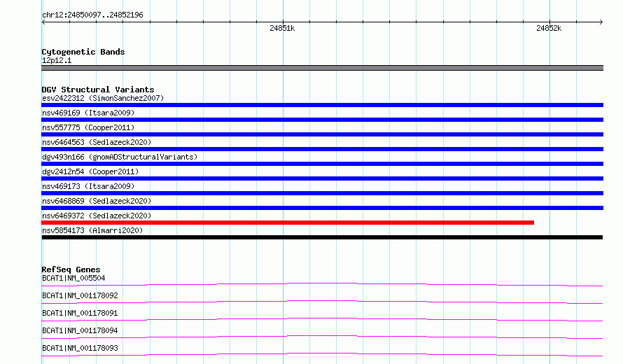Image resolution: width=623 pixels, height=364 pixels.
Task: Click the BCAT1|NM_001178092 label text
Action: pos(80,295)
